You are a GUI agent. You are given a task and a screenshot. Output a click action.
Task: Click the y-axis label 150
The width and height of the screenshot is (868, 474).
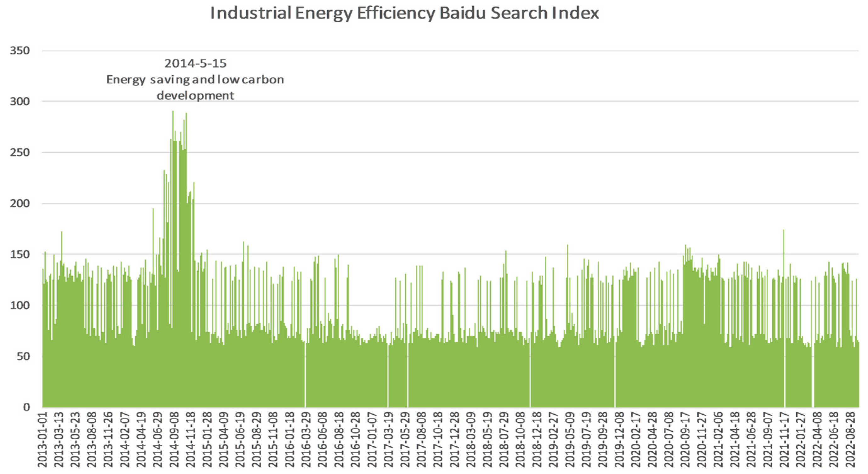pyautogui.click(x=20, y=254)
